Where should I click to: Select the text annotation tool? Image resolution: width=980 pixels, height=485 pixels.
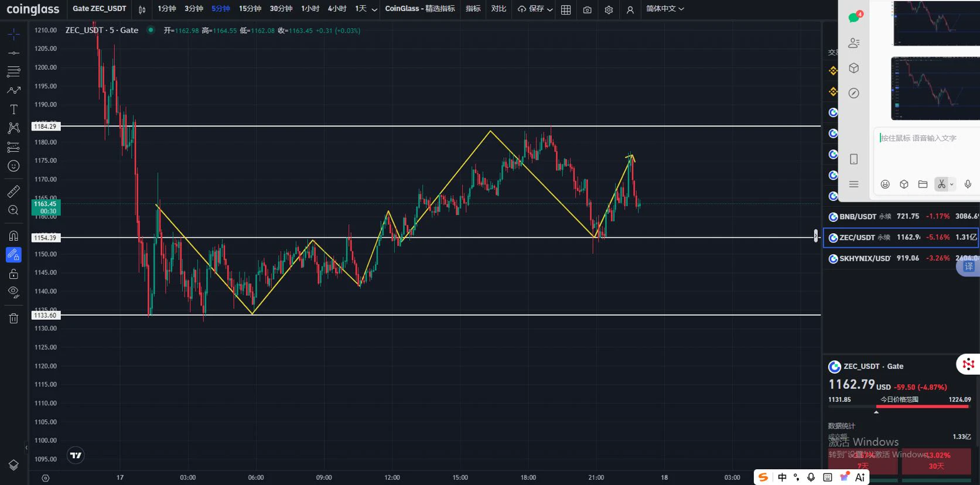13,110
